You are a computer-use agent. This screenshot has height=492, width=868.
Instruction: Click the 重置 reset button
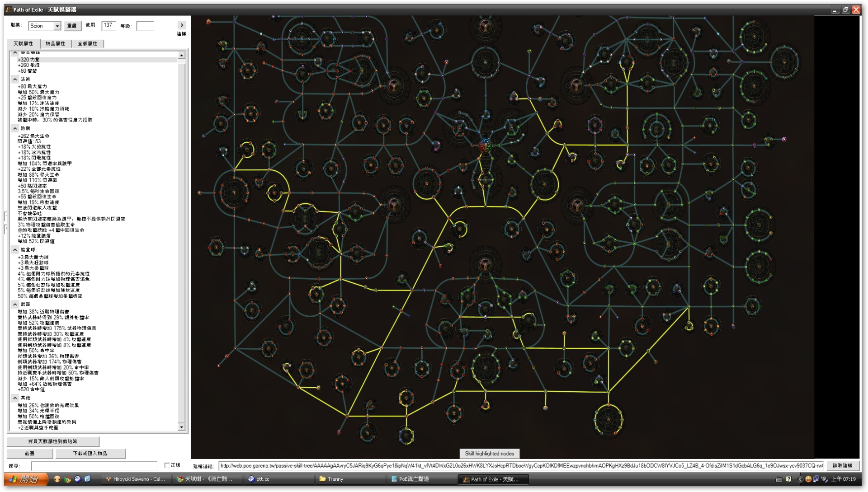click(72, 26)
